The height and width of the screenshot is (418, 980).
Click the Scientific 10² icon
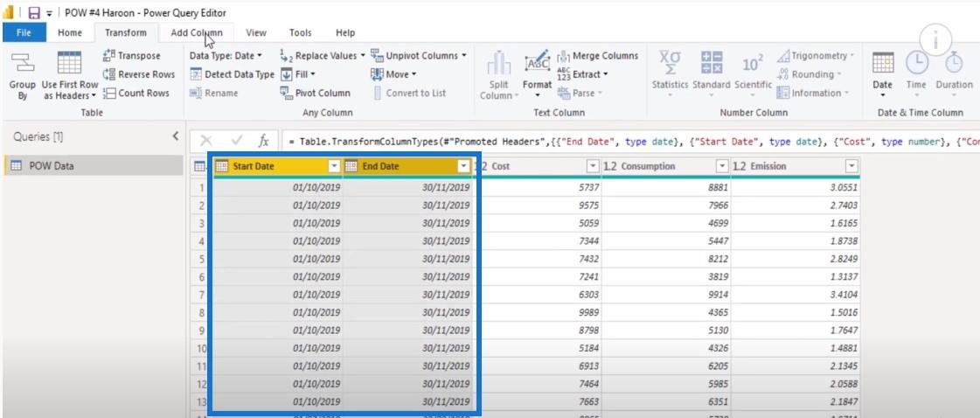753,64
